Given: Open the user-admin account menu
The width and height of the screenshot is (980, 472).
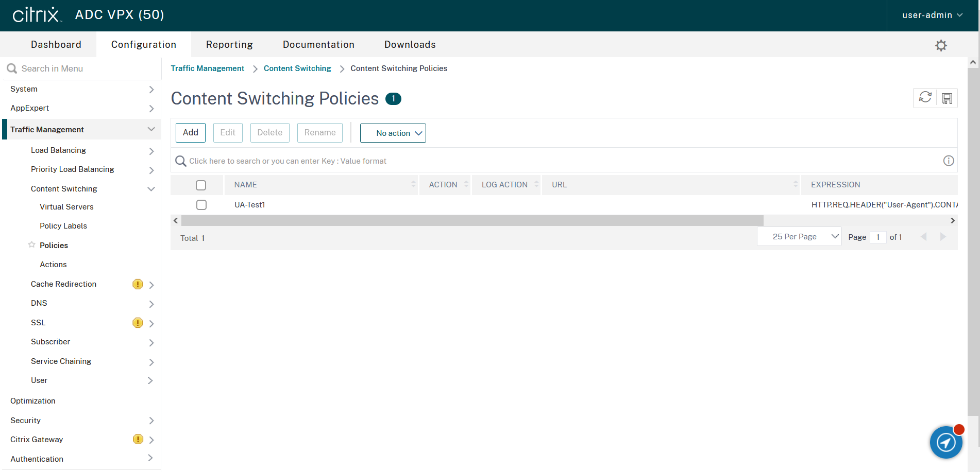Looking at the screenshot, I should (932, 15).
